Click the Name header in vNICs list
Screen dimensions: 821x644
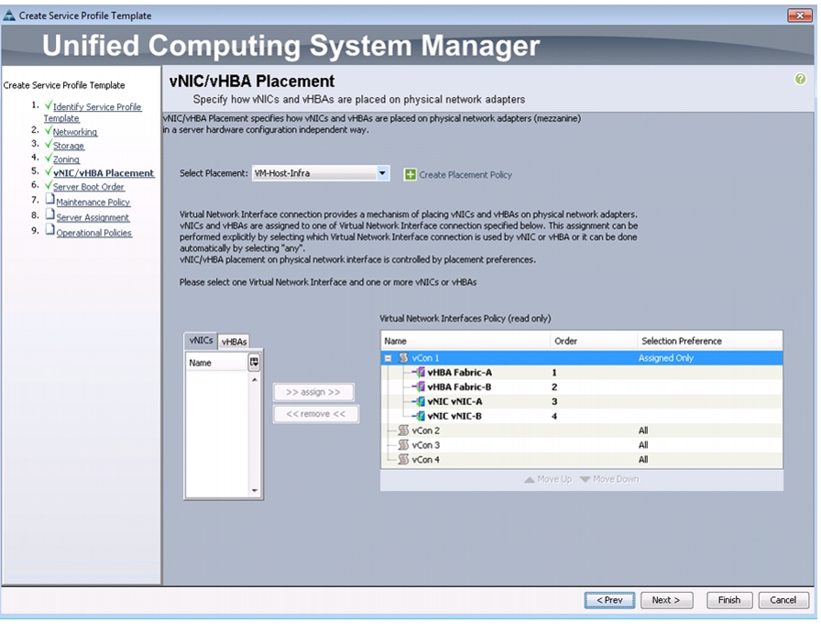pyautogui.click(x=216, y=363)
